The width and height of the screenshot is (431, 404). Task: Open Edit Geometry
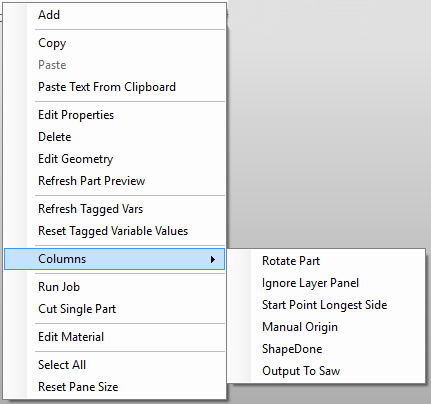[114, 159]
